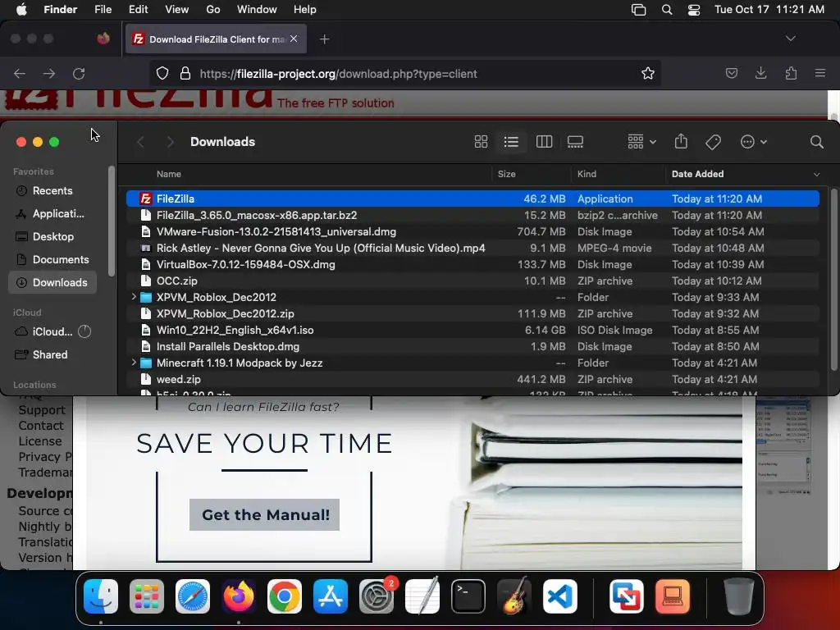Select Downloads in Finder sidebar
Screen dimensions: 840x630
coord(52,283)
